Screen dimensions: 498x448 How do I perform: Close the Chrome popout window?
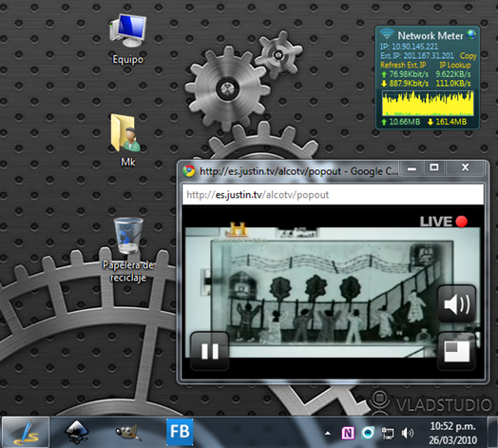tap(465, 167)
